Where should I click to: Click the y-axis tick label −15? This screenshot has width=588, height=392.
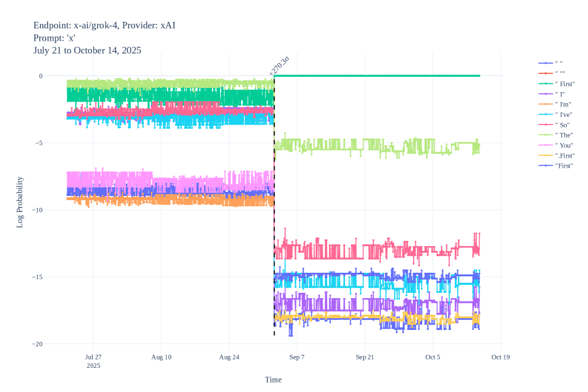coord(37,277)
